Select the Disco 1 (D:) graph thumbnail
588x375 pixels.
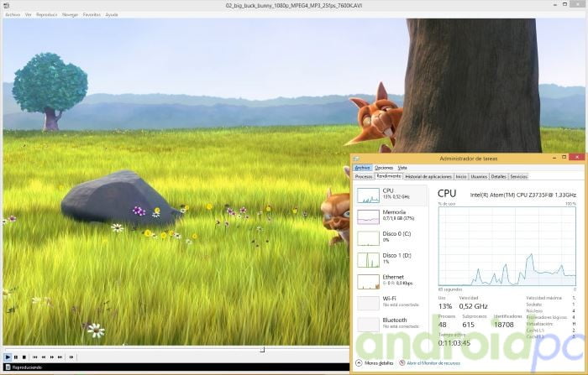pyautogui.click(x=368, y=260)
